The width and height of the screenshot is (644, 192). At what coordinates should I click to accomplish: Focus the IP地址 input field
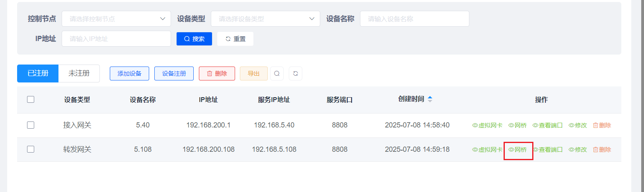116,39
